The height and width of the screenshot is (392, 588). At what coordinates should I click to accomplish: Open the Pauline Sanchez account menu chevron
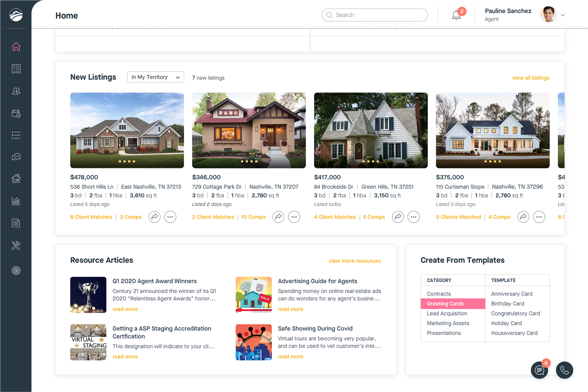pyautogui.click(x=563, y=15)
